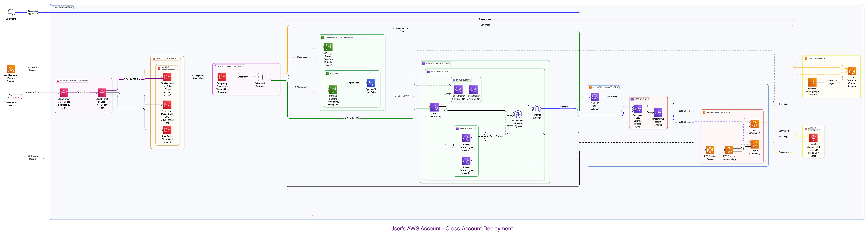Screen dimensions: 868x251
Task: Click the diagram title text at bottom
Action: click(451, 228)
